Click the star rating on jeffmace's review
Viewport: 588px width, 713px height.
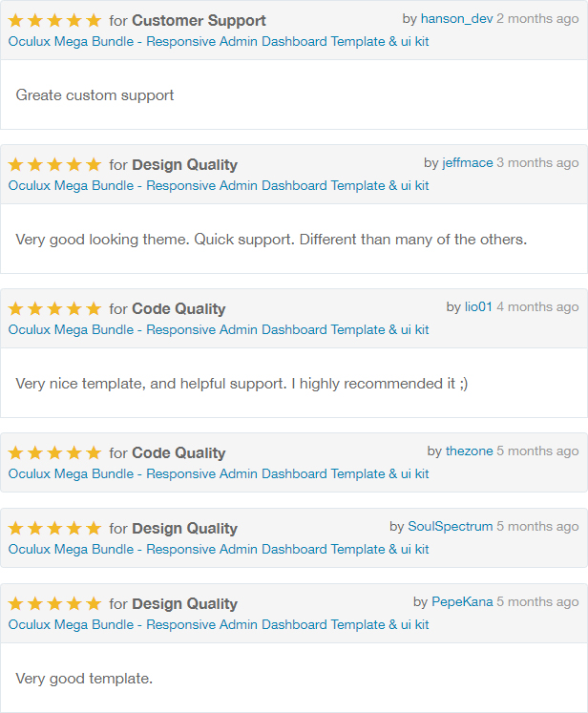point(54,164)
